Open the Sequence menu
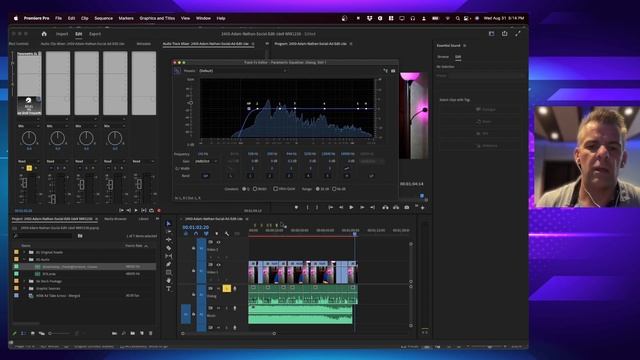This screenshot has height=360, width=640. coord(104,18)
